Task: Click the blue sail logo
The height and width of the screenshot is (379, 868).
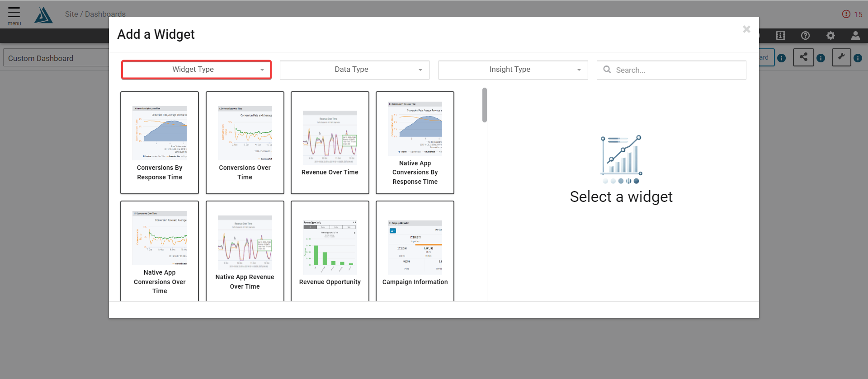Action: click(43, 15)
